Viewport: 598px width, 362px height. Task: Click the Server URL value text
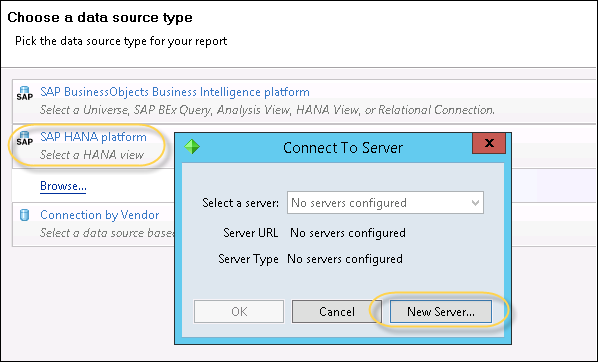click(x=348, y=233)
